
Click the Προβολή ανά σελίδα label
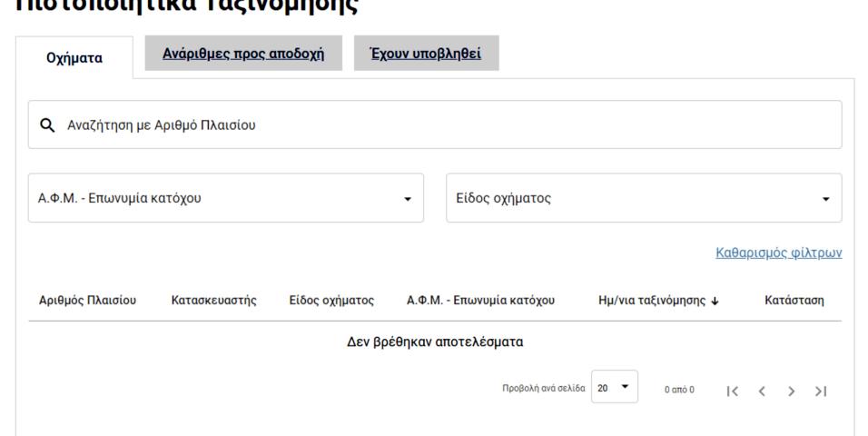coord(544,389)
